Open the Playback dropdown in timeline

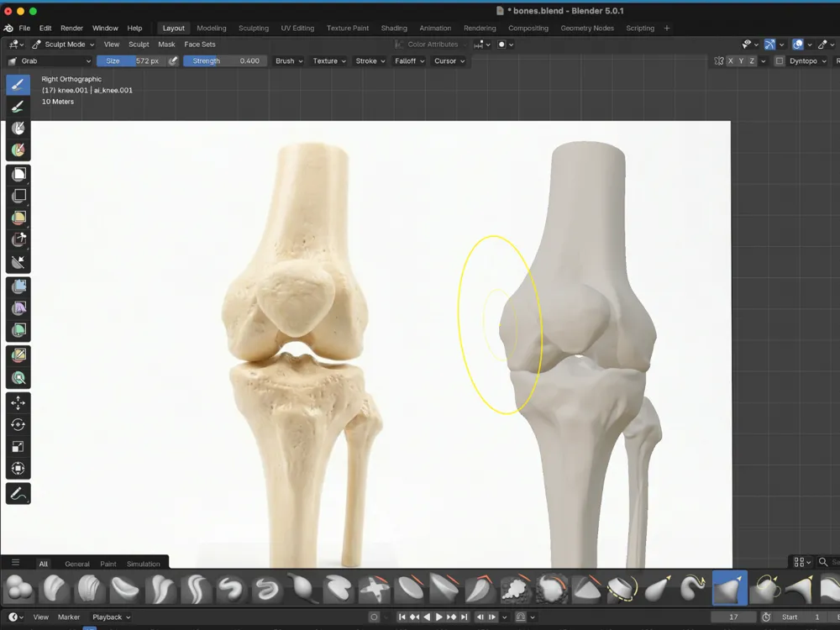point(112,617)
